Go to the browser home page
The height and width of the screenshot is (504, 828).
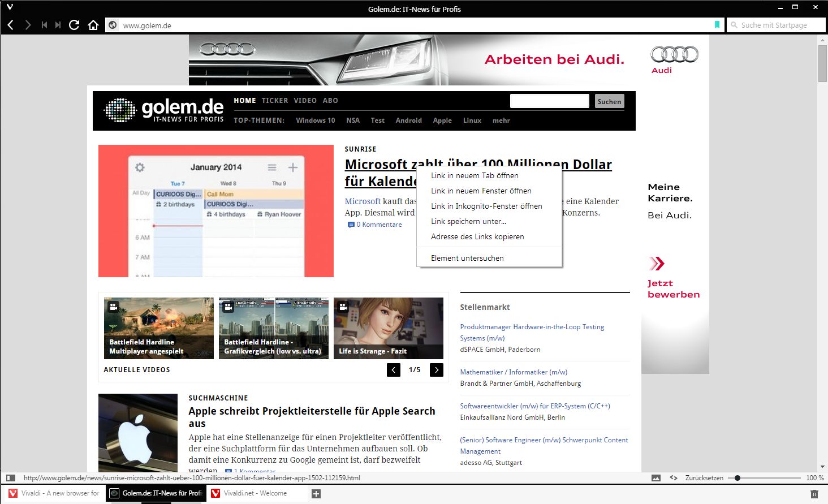(94, 25)
